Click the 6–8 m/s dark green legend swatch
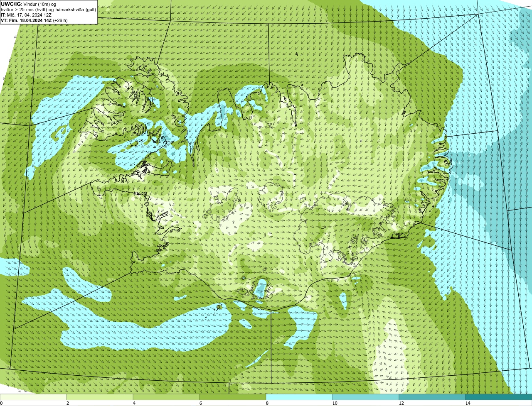Screen dimensions: 532x406 click(x=233, y=397)
